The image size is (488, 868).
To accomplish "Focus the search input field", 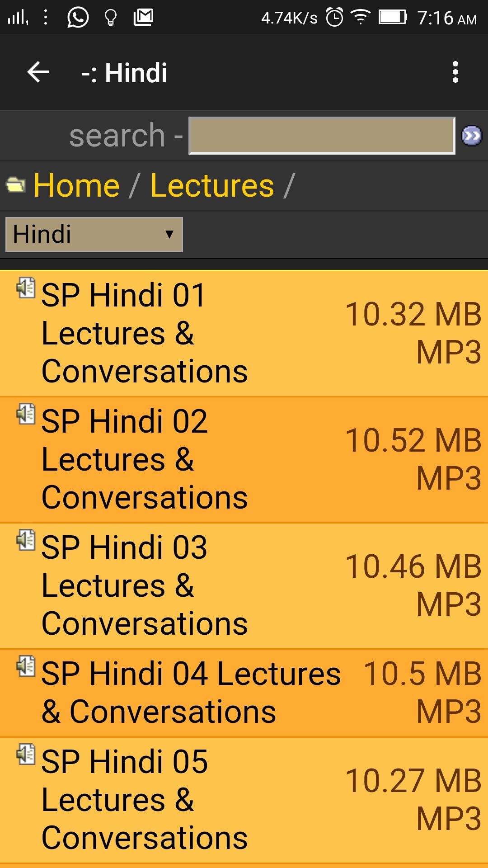I will coord(322,135).
